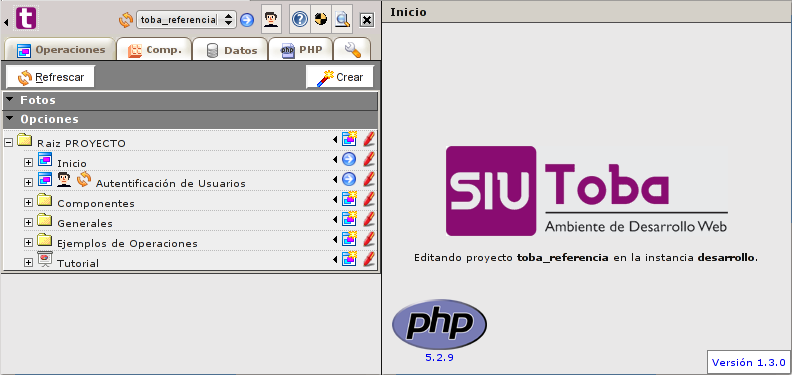Click the yellow-black test symbol icon

coord(321,20)
